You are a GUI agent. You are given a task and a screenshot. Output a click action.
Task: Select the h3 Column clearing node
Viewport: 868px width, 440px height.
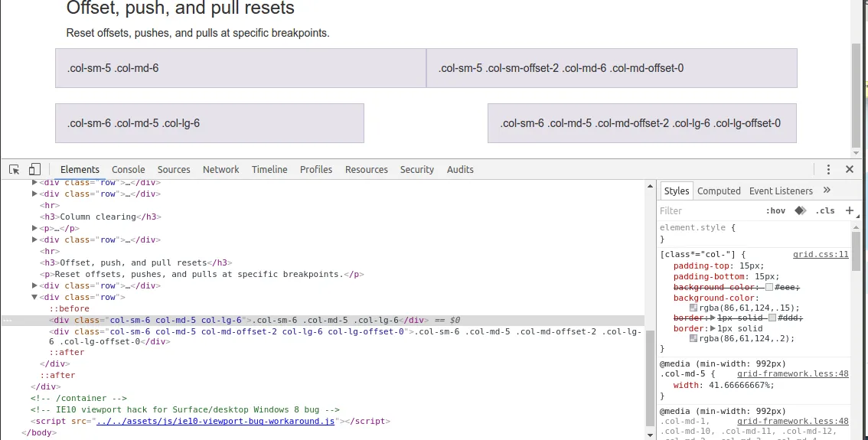[100, 217]
